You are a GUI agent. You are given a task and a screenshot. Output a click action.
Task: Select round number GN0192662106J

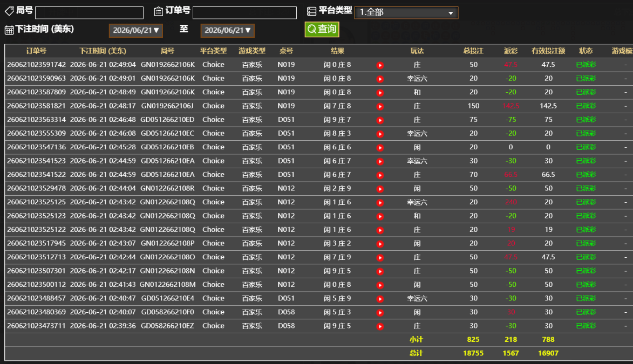(167, 106)
